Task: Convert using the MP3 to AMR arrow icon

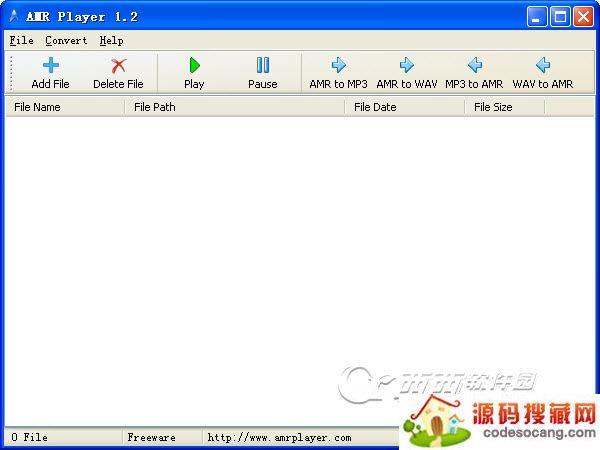Action: (x=474, y=65)
